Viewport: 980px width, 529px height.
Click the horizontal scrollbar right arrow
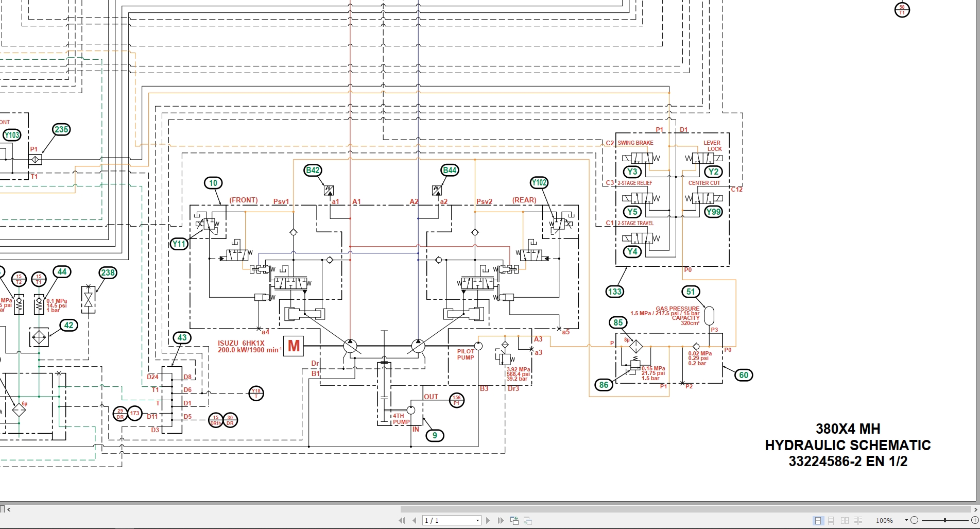click(976, 509)
